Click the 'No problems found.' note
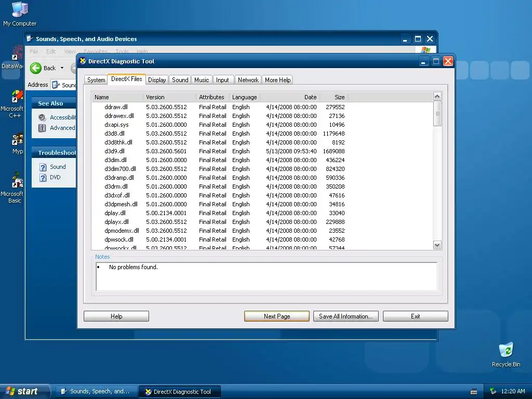The image size is (532, 399). point(134,267)
